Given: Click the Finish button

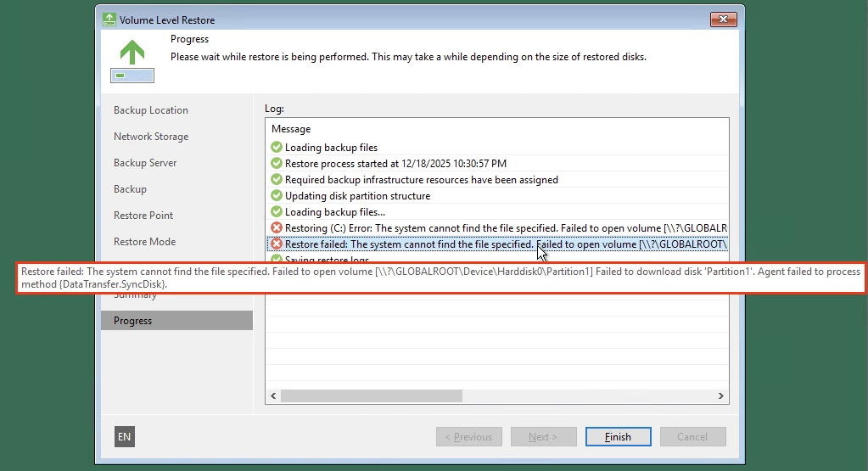Looking at the screenshot, I should [x=618, y=437].
